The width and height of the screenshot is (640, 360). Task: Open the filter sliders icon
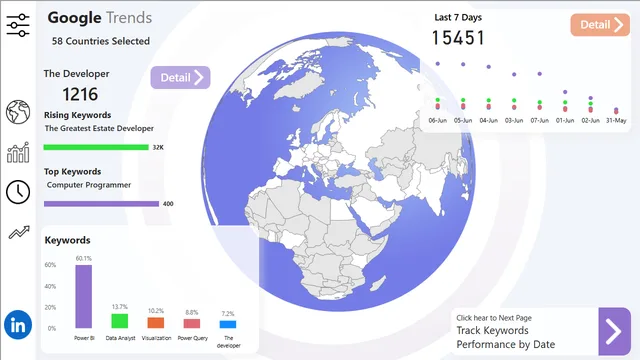click(18, 25)
